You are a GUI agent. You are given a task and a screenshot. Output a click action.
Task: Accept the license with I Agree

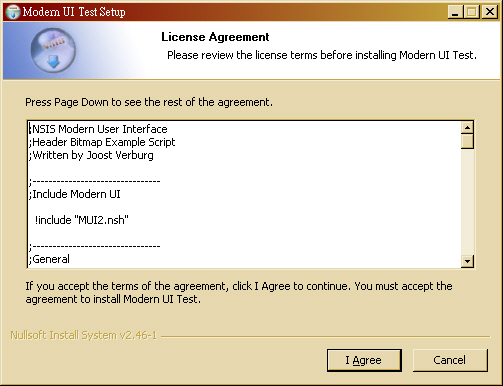pos(364,360)
